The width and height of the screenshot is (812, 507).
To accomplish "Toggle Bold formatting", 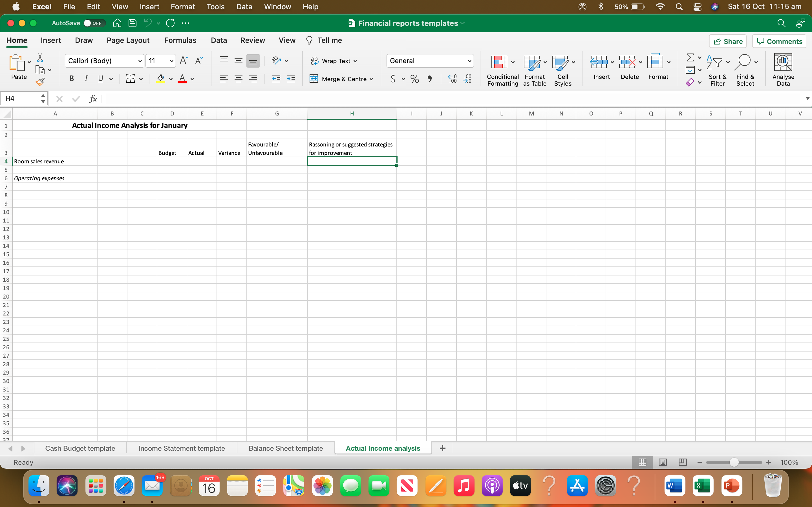I will (x=71, y=79).
